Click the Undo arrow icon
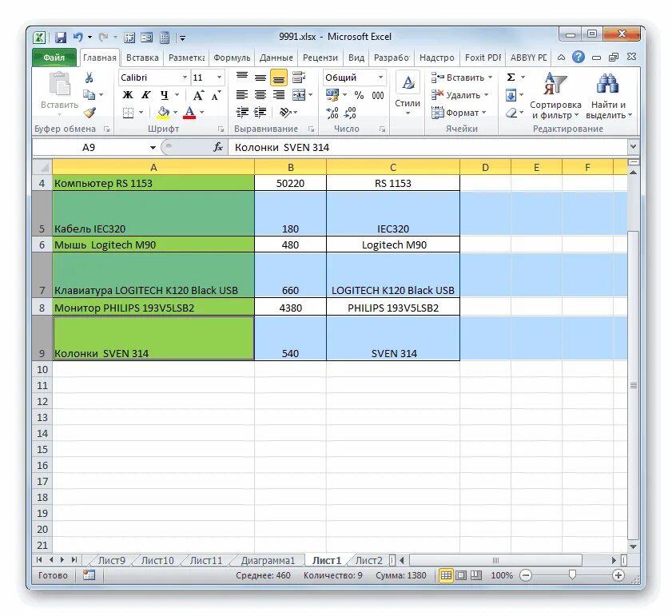672x616 pixels. pos(78,38)
